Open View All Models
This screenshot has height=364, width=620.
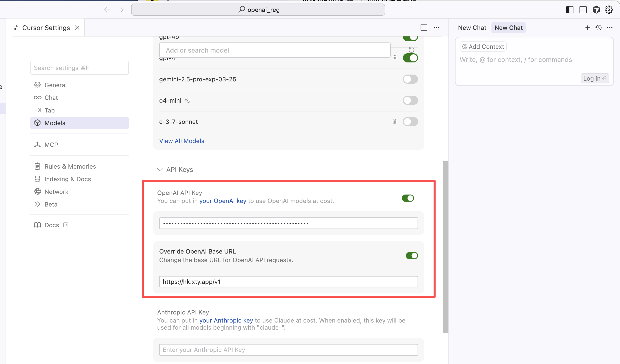click(x=181, y=141)
